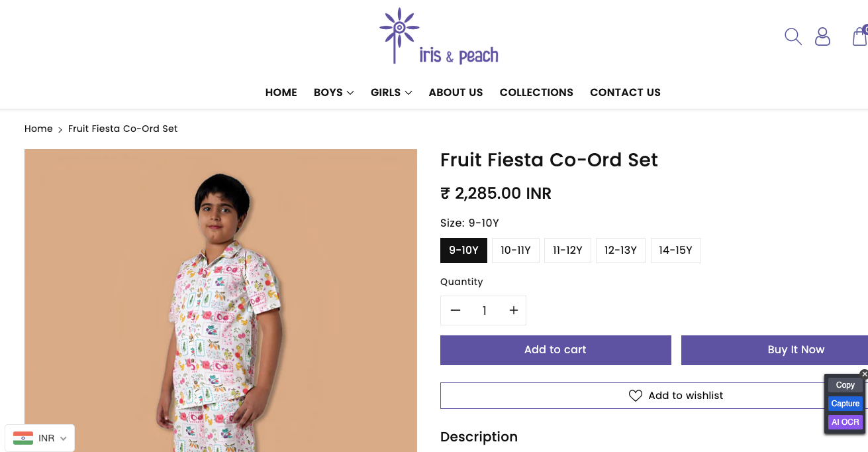
Task: Open the search magnifier icon
Action: [x=793, y=36]
